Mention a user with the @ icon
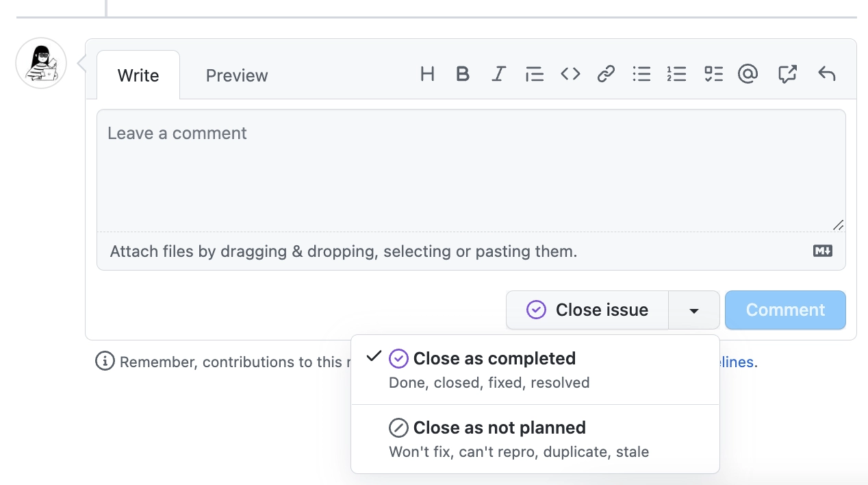The image size is (868, 485). coord(748,74)
